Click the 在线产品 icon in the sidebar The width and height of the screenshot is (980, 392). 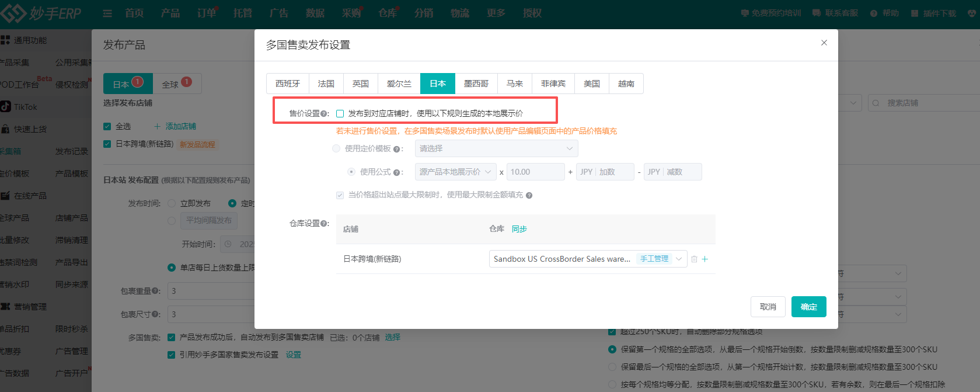5,196
